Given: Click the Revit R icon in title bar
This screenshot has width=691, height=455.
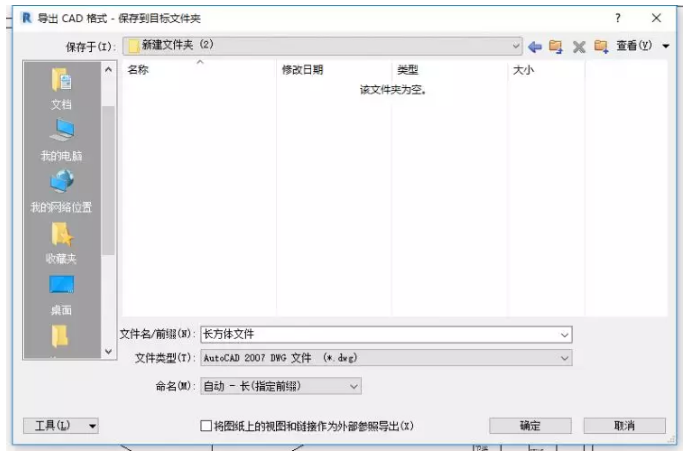Looking at the screenshot, I should click(27, 18).
